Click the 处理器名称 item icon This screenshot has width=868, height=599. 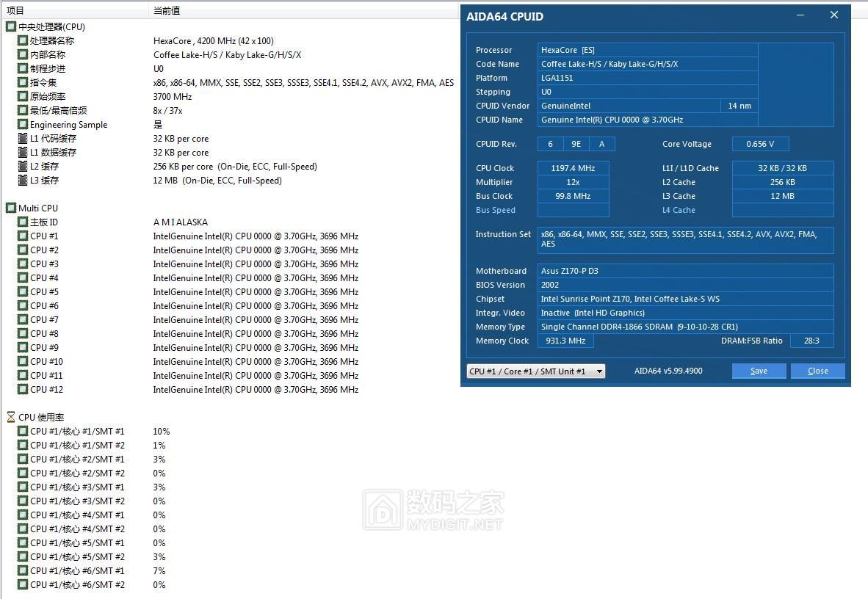22,40
